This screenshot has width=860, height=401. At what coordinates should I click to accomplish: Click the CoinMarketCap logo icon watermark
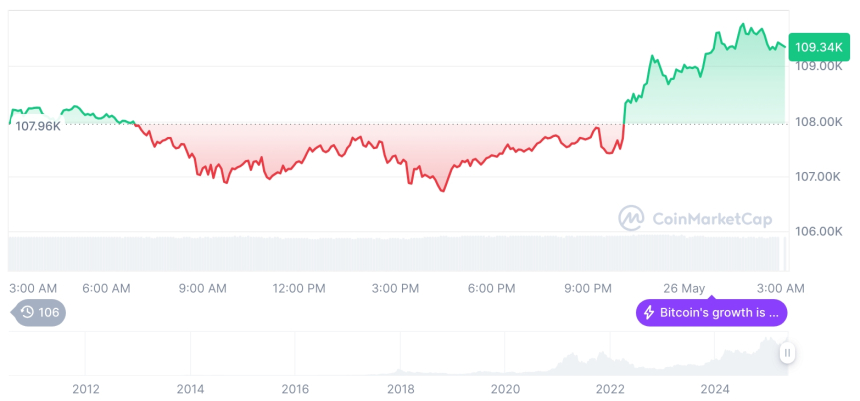(x=631, y=217)
